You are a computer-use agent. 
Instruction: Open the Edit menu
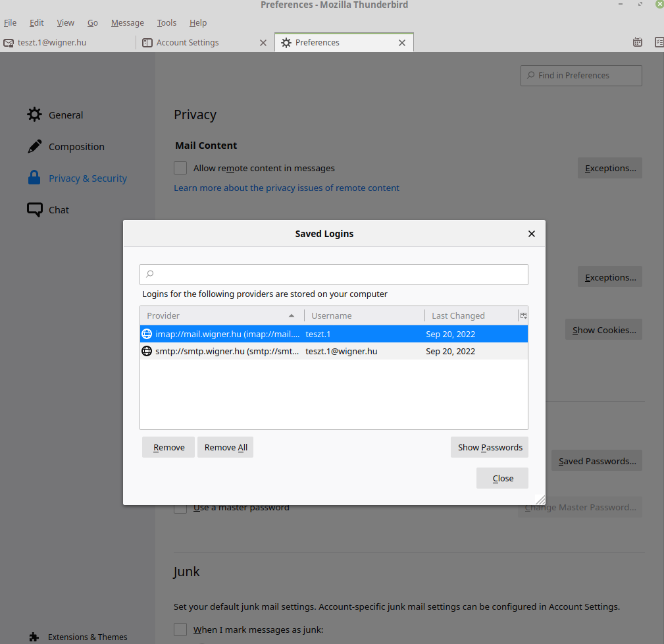pyautogui.click(x=36, y=23)
